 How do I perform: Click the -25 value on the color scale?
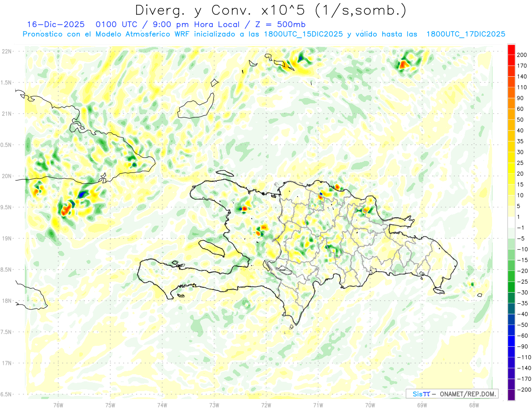523,282
